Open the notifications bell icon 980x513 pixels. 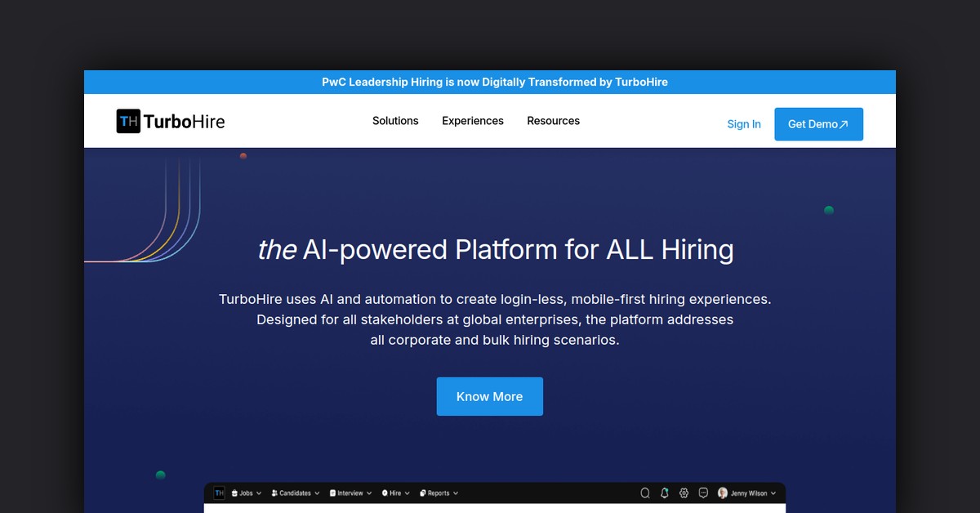[x=665, y=493]
